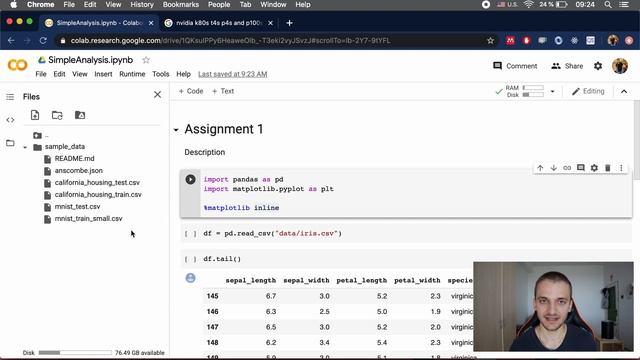Image resolution: width=640 pixels, height=360 pixels.
Task: Open the Editing mode dropdown
Action: (x=588, y=91)
